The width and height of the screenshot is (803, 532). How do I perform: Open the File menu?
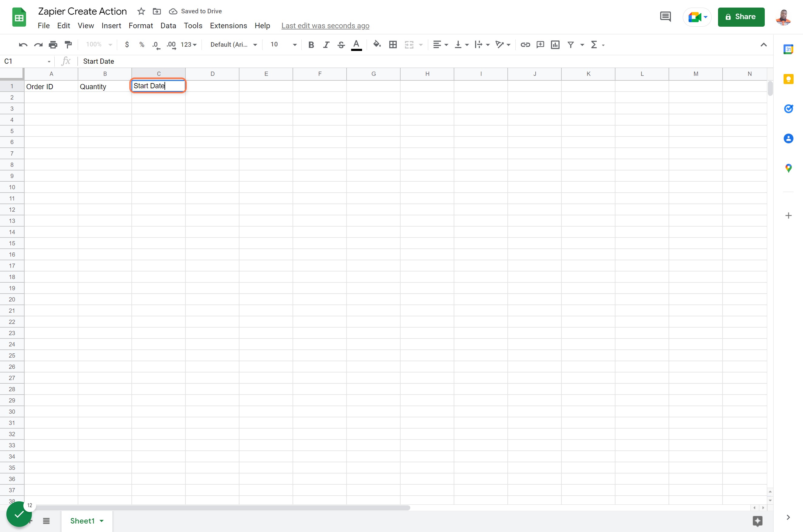click(44, 26)
